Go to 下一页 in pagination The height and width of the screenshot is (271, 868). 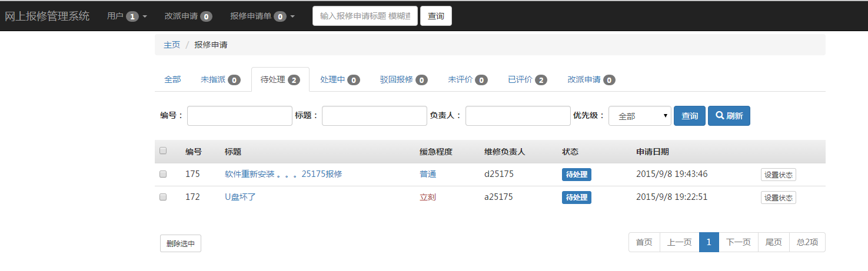739,242
